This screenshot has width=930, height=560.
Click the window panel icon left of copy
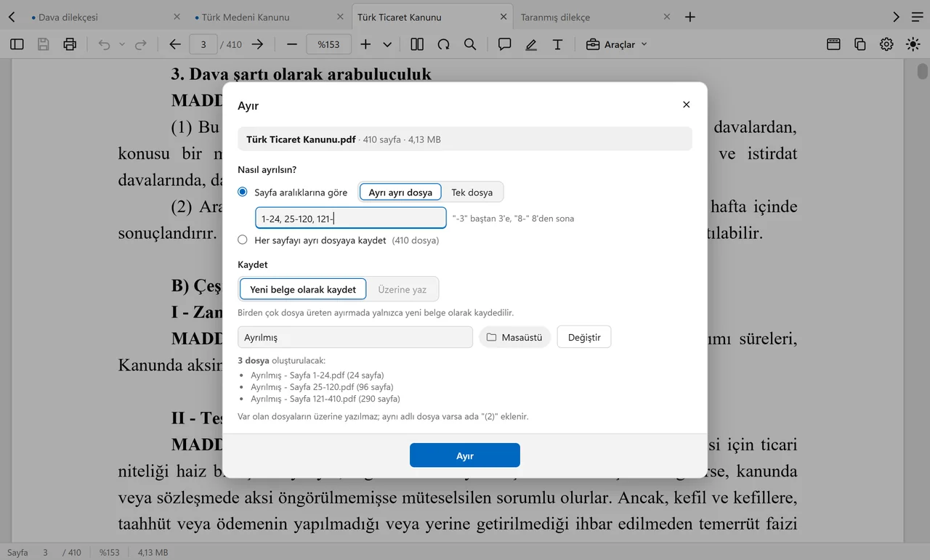(833, 44)
